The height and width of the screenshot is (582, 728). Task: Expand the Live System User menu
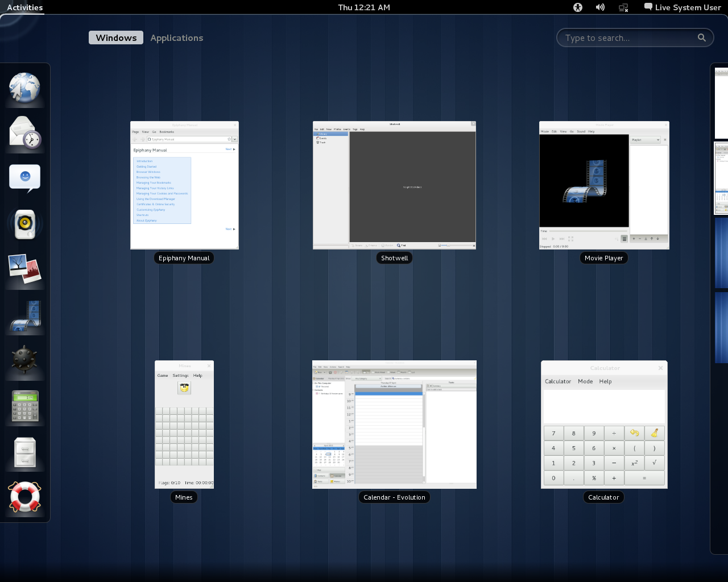682,7
